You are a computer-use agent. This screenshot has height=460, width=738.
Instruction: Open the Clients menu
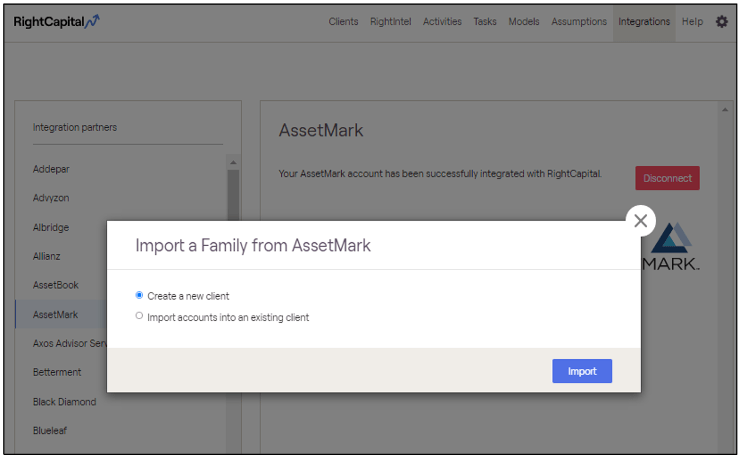coord(343,22)
